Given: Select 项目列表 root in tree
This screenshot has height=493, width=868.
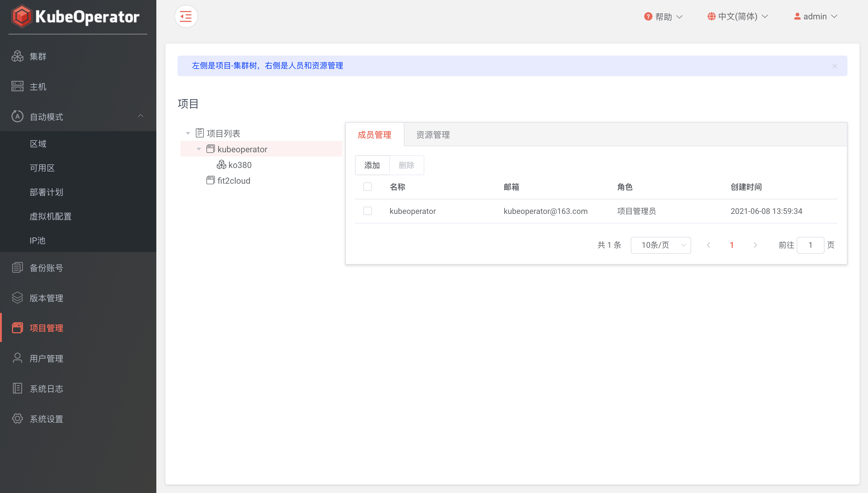Looking at the screenshot, I should (224, 133).
